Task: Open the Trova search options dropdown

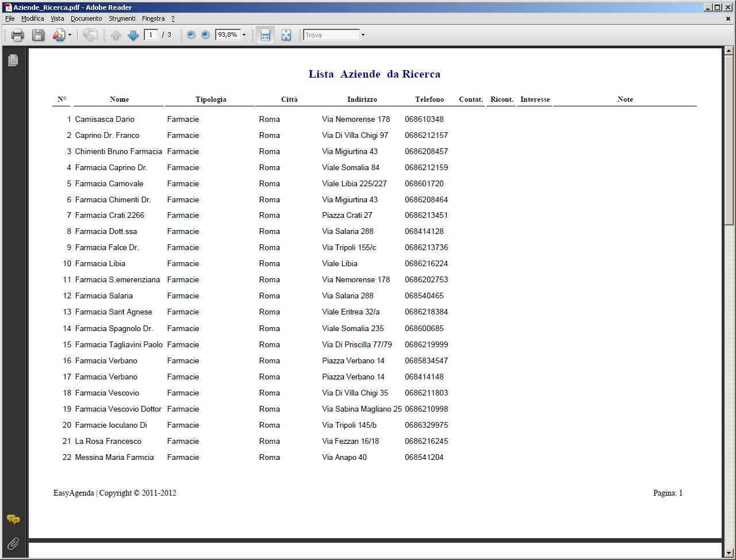Action: coord(363,35)
